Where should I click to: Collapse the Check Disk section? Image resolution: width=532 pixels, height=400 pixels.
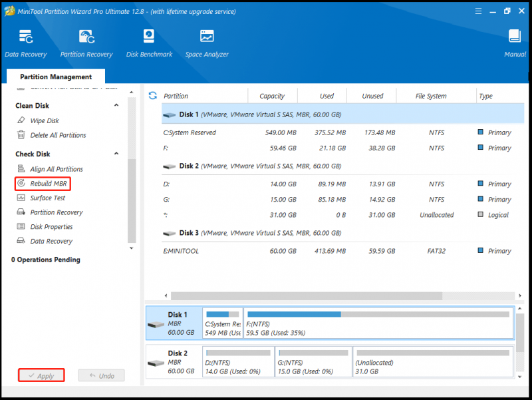click(x=116, y=154)
